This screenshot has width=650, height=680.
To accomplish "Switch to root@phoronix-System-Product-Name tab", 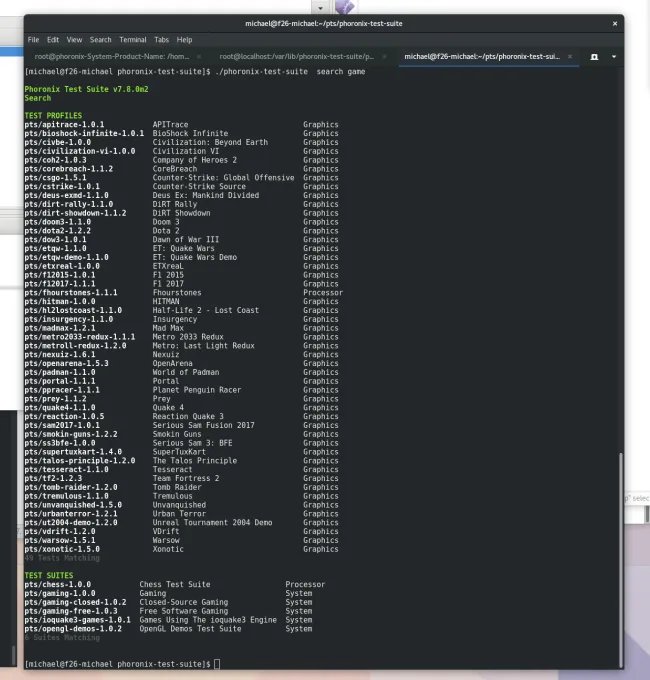I will tap(112, 56).
